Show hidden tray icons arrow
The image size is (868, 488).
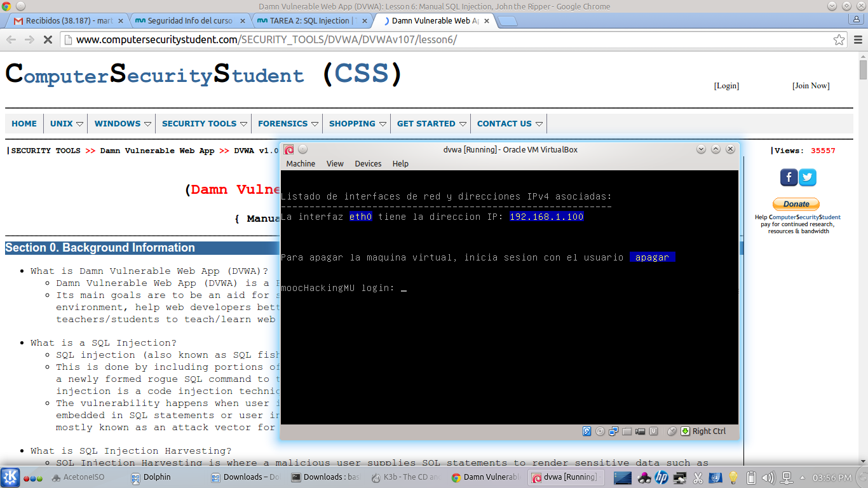(802, 477)
